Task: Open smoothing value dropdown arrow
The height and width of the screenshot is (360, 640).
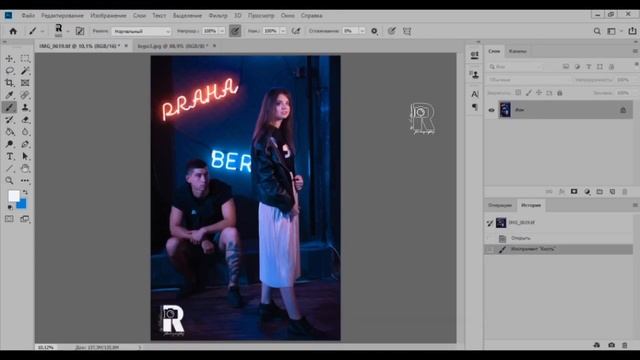Action: click(362, 31)
